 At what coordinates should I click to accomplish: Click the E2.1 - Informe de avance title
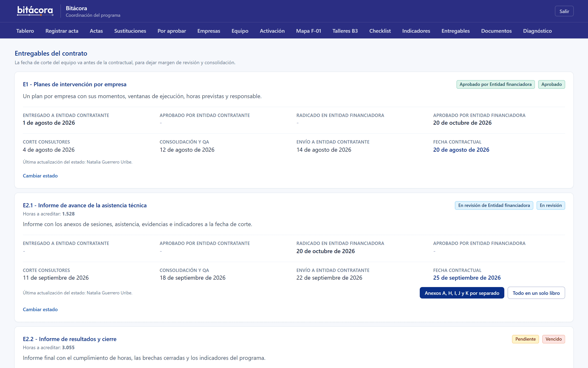click(x=85, y=205)
